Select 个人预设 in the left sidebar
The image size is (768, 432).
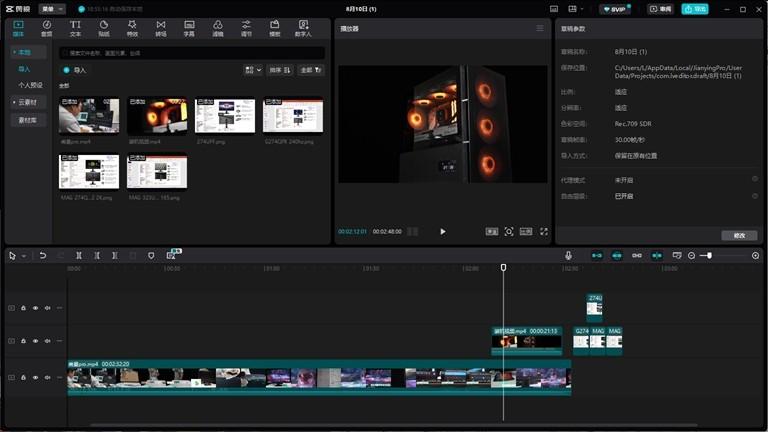(29, 85)
